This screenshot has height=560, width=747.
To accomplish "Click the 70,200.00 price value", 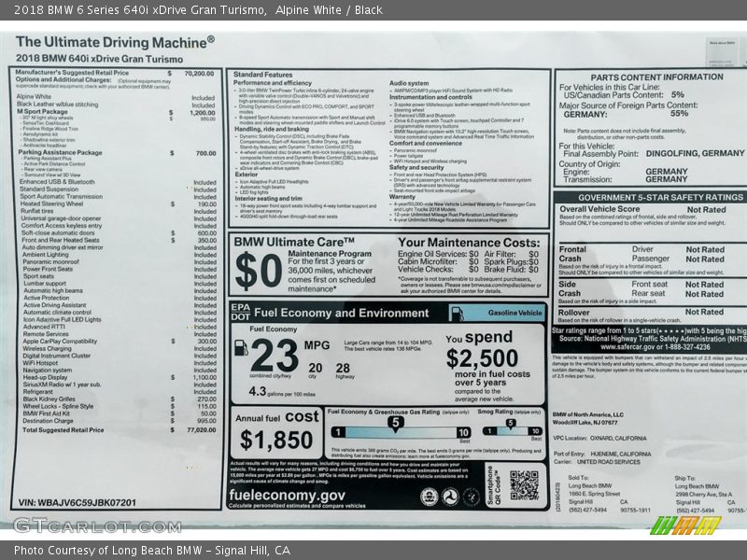I will pos(199,74).
